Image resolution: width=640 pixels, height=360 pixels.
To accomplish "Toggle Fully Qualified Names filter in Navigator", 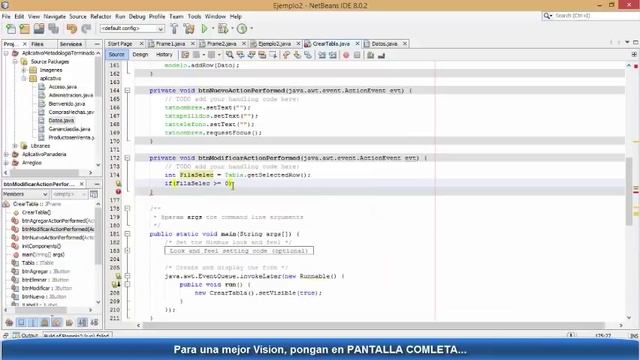I will (x=69, y=323).
